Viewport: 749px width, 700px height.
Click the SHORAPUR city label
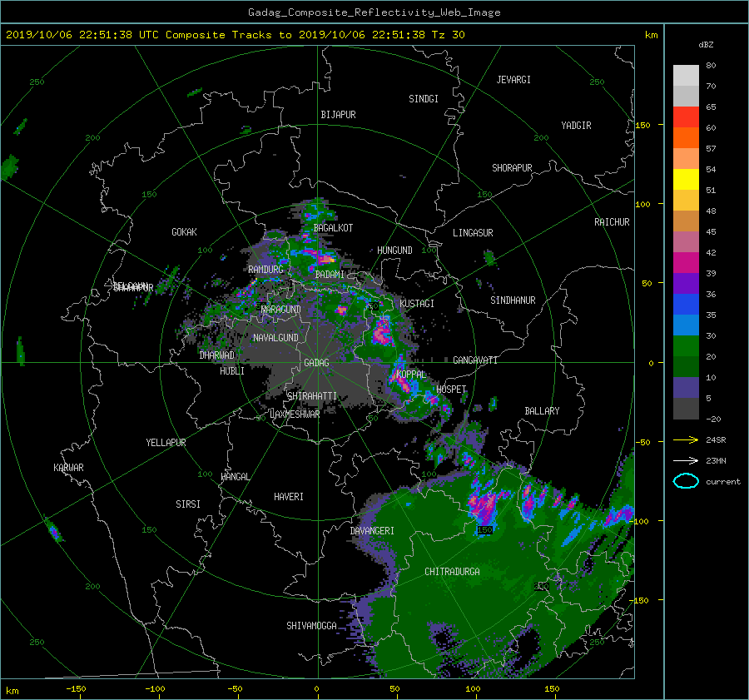coord(512,168)
